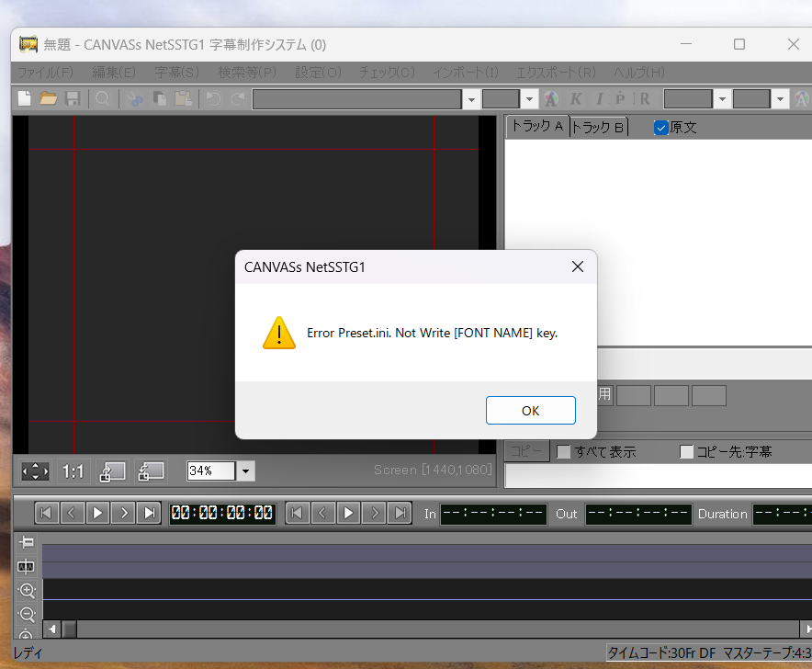Close the CANVASs NetSSTG1 error dialog
The image size is (812, 669).
[x=578, y=266]
